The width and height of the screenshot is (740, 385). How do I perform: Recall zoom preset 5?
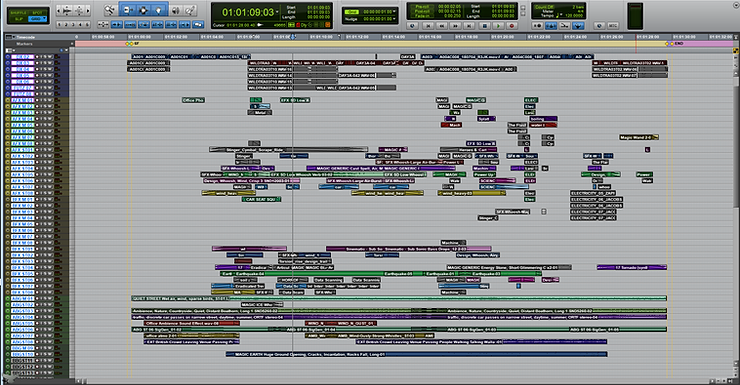87,24
